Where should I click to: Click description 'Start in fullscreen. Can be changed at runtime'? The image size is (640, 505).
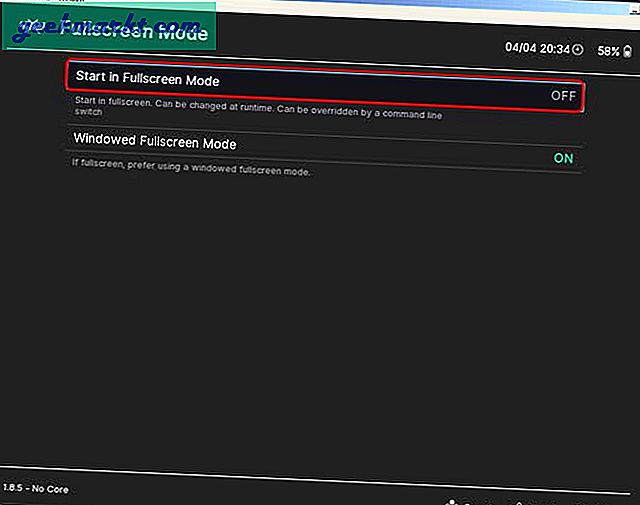(173, 104)
